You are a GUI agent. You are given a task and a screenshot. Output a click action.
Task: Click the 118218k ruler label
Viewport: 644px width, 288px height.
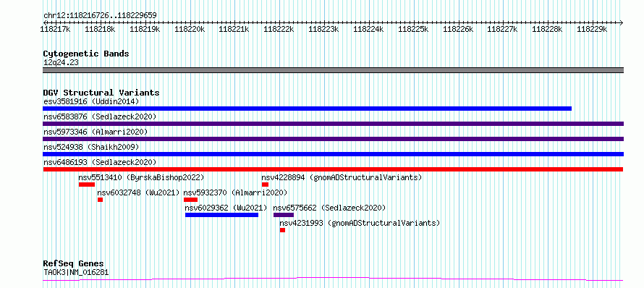100,29
